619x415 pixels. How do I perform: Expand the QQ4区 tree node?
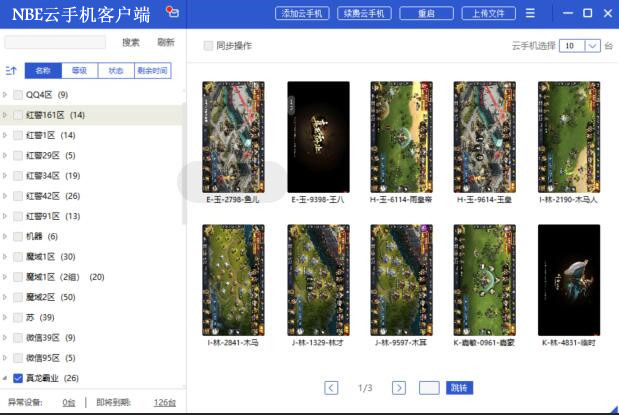pyautogui.click(x=5, y=95)
